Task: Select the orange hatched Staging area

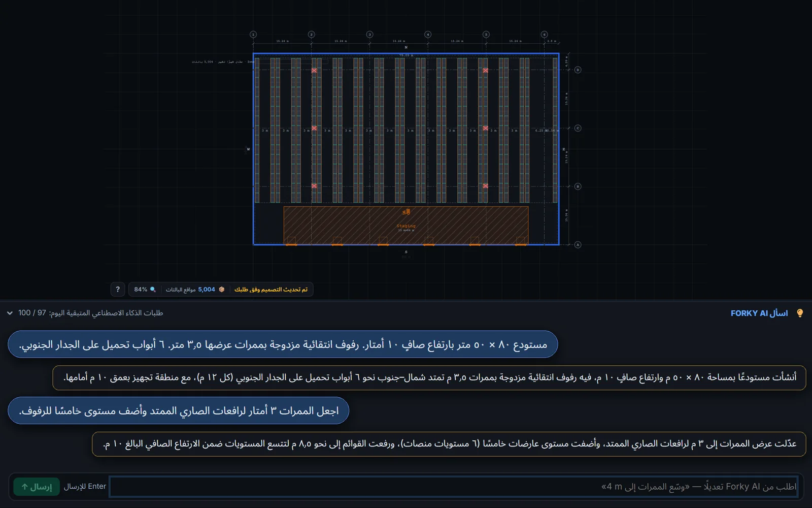Action: pyautogui.click(x=406, y=225)
